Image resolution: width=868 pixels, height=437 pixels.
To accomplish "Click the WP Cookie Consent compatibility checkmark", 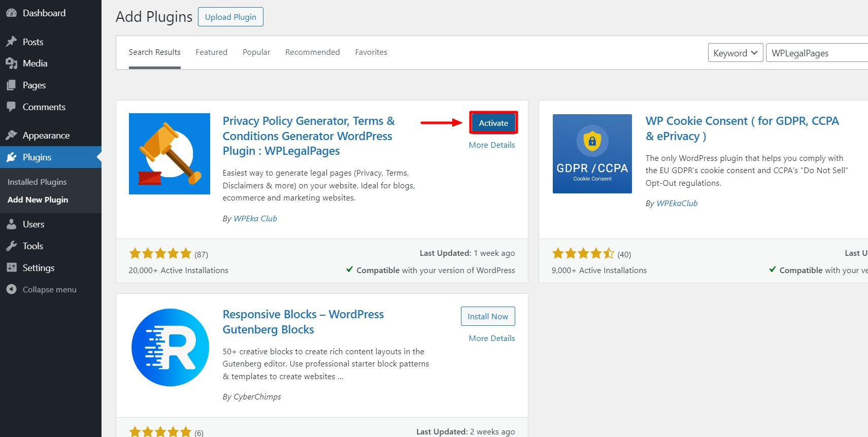I will (773, 270).
